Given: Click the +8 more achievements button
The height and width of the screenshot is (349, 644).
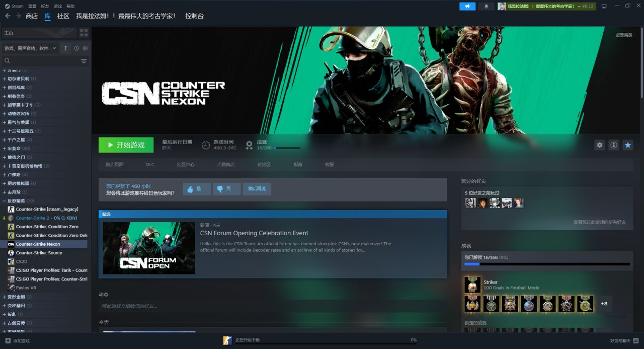Looking at the screenshot, I should pos(604,304).
